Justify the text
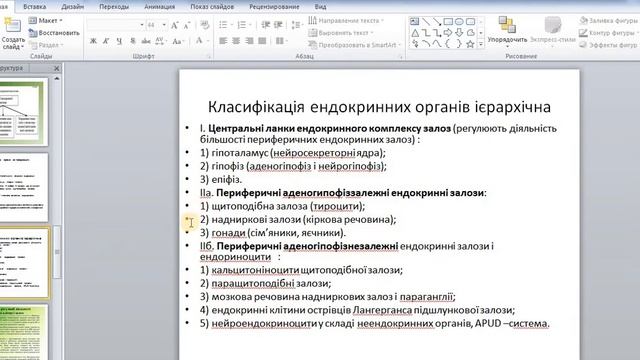The image size is (640, 360). click(262, 41)
